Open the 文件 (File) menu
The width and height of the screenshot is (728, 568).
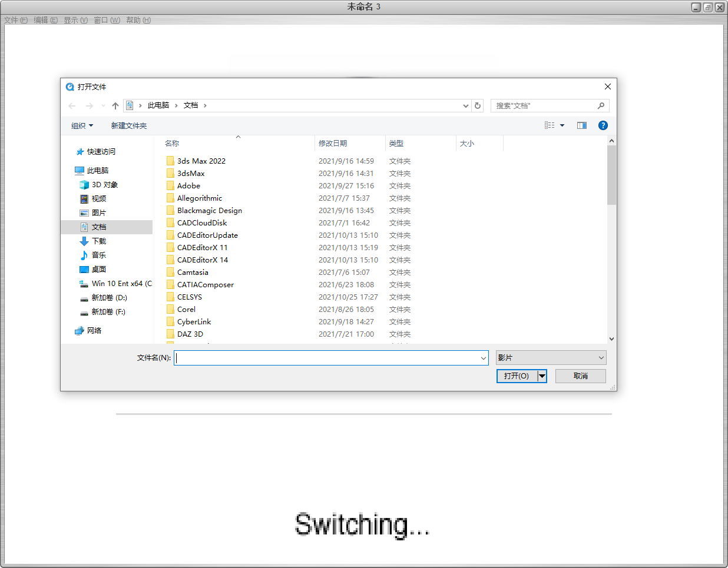tap(16, 20)
